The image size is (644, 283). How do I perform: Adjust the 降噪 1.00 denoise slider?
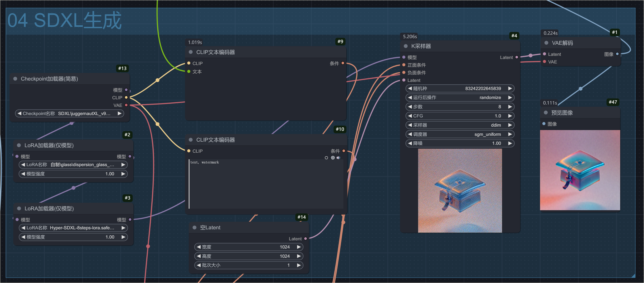click(x=460, y=143)
